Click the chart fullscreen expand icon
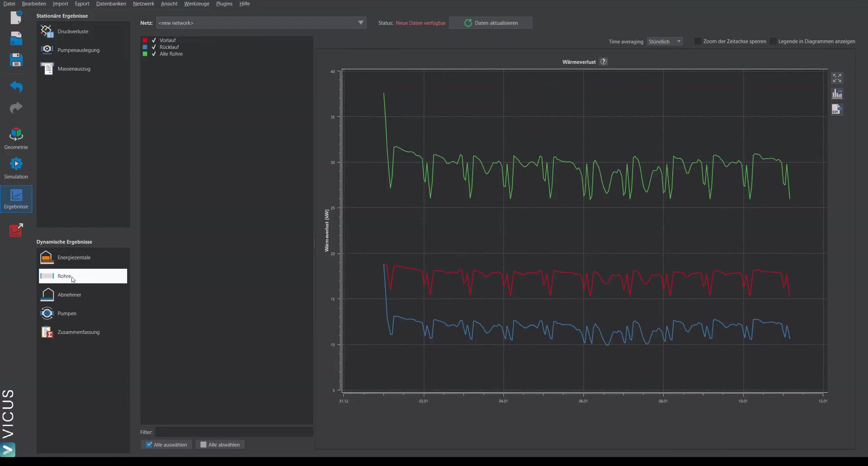868x466 pixels. 837,78
